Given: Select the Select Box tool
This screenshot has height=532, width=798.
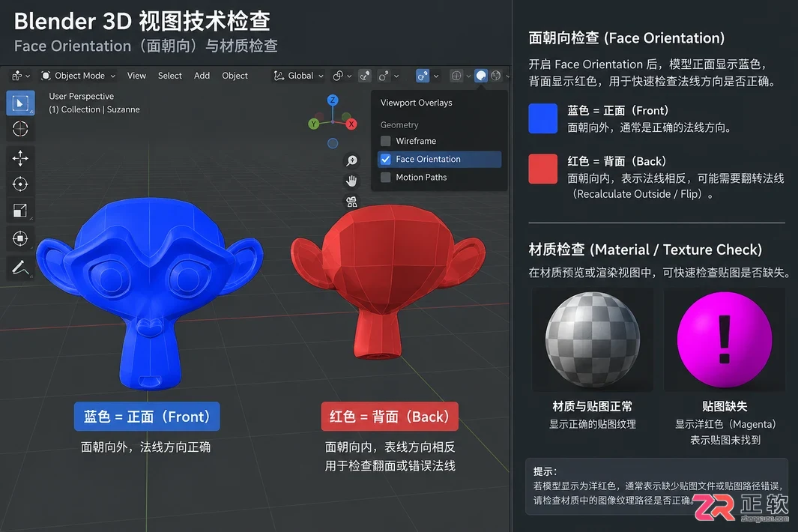Looking at the screenshot, I should 20,103.
